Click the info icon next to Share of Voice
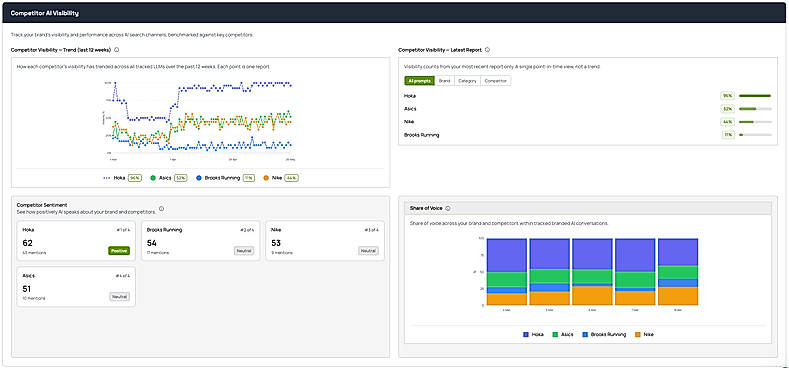 tap(448, 208)
